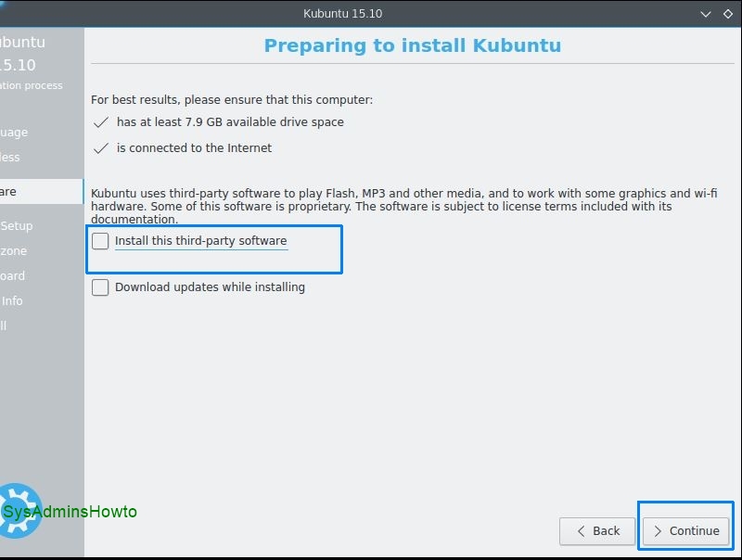The width and height of the screenshot is (742, 560).
Task: Click checkmark icon beside Internet connection line
Action: point(101,148)
